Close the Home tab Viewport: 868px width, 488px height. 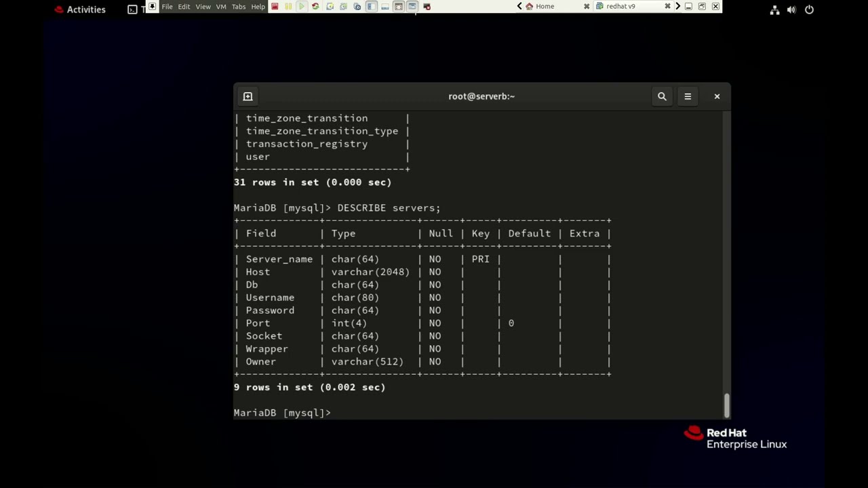(x=587, y=6)
